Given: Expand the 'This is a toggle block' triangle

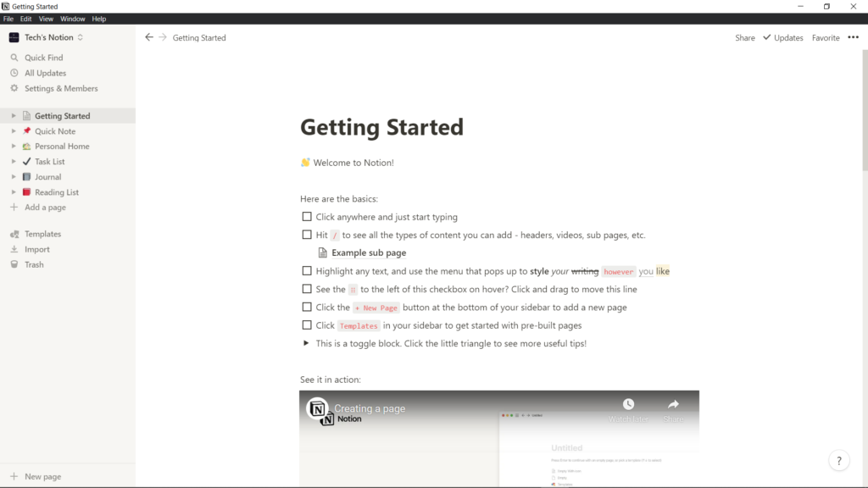Looking at the screenshot, I should click(x=306, y=343).
